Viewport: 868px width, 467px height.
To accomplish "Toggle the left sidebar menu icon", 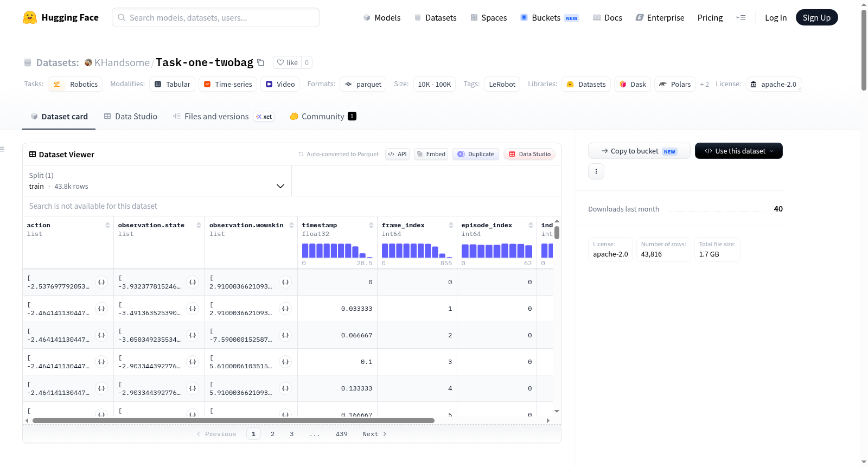I will pyautogui.click(x=2, y=149).
